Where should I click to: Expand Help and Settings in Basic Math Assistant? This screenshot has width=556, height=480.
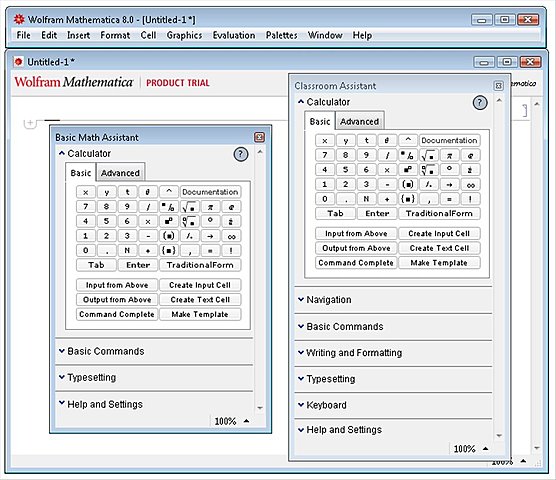pyautogui.click(x=62, y=403)
